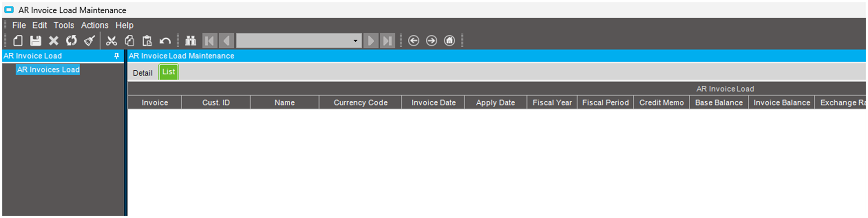
Task: Sort by the Apply Date column header
Action: pos(495,102)
